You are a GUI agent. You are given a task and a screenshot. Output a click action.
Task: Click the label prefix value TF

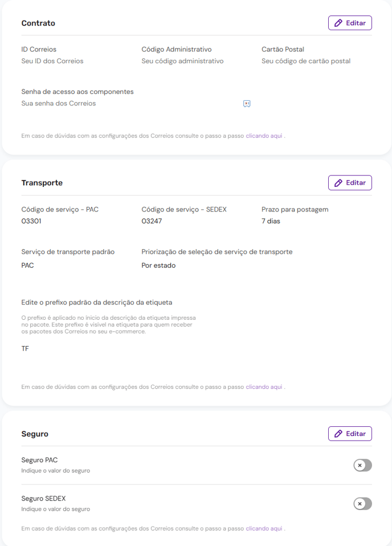25,349
